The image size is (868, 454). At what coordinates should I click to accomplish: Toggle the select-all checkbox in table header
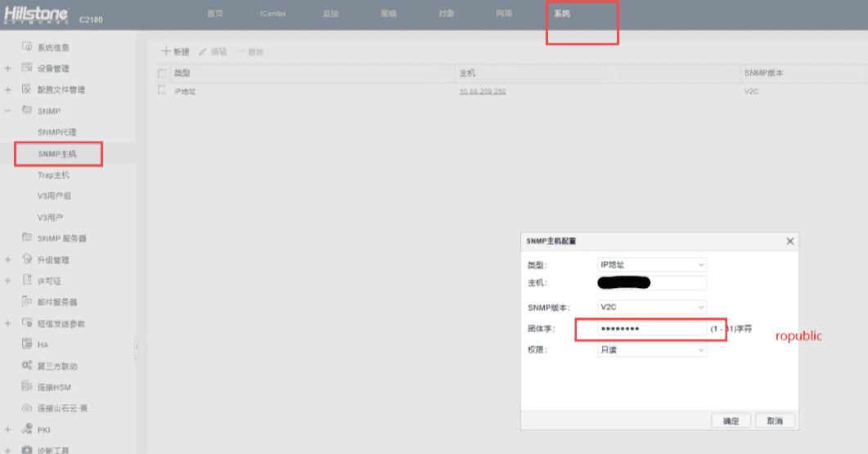(162, 73)
